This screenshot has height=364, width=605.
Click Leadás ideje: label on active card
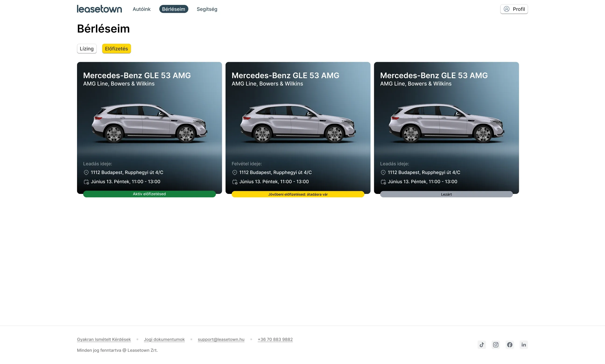tap(98, 164)
